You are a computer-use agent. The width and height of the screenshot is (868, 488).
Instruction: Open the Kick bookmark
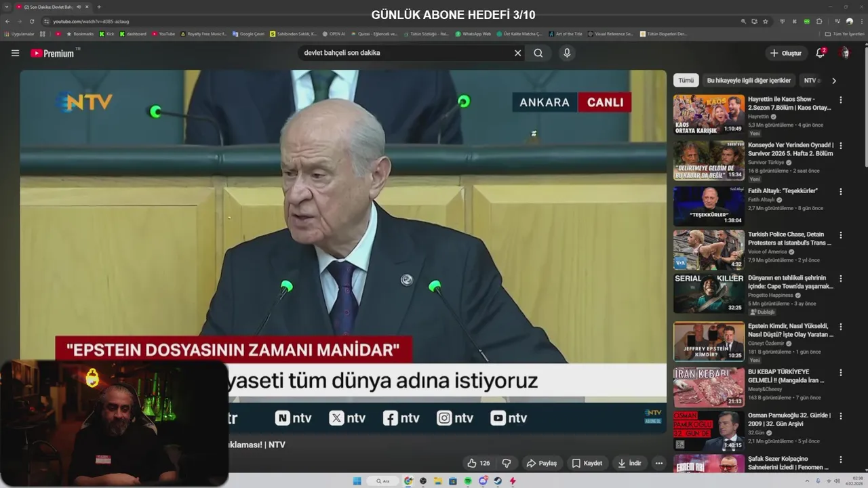(106, 33)
